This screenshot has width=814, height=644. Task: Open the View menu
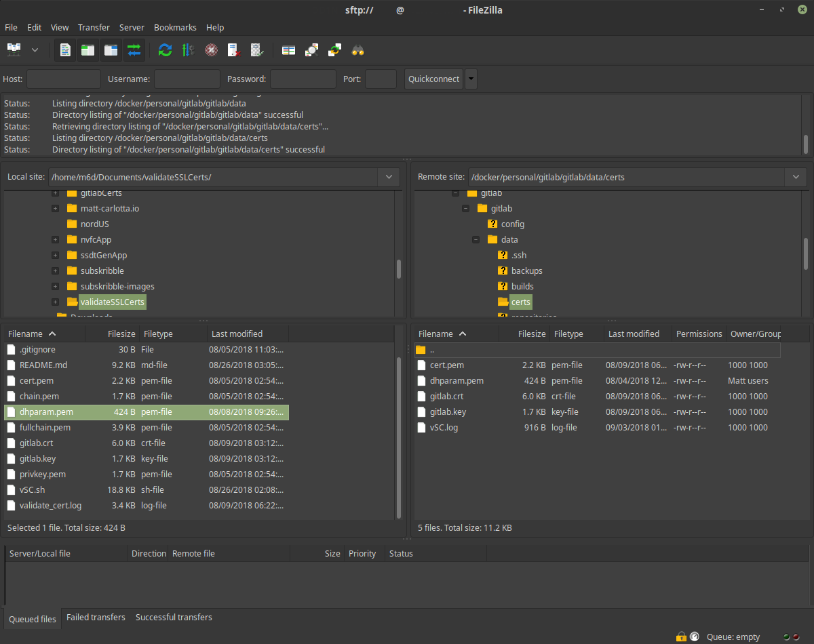tap(60, 28)
